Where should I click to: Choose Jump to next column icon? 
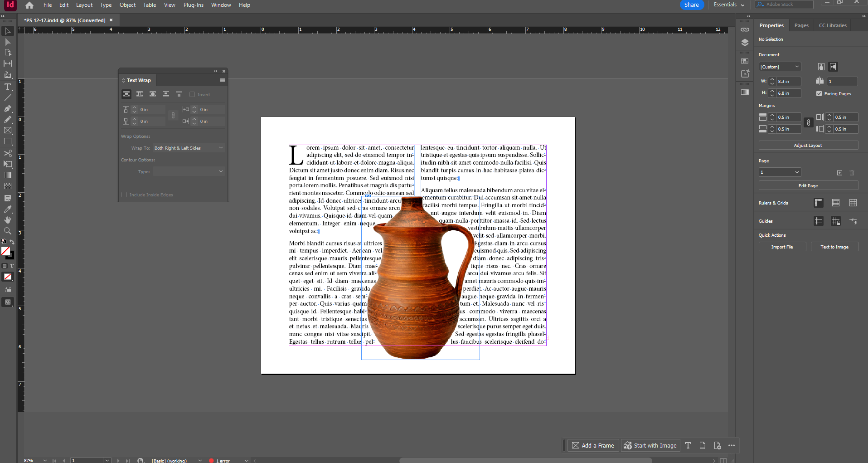(179, 94)
